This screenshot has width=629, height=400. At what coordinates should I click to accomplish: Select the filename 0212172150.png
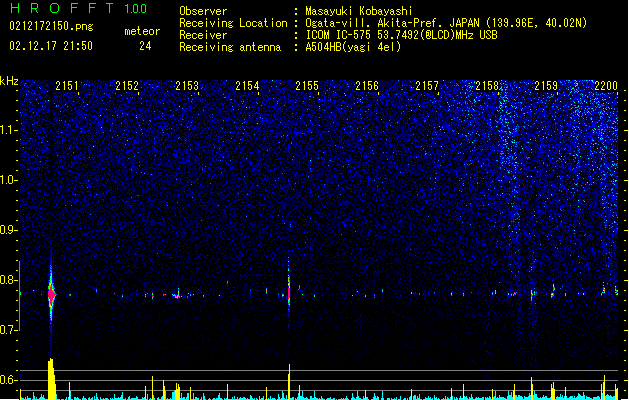click(x=51, y=26)
